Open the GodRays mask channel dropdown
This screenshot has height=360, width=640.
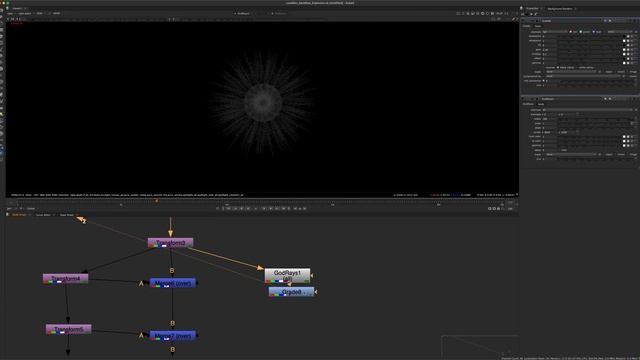(x=570, y=154)
